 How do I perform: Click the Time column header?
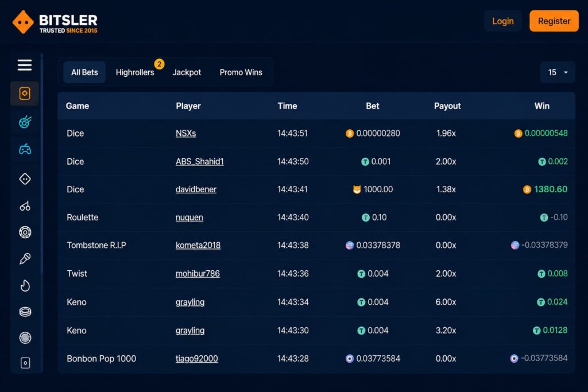coord(287,106)
